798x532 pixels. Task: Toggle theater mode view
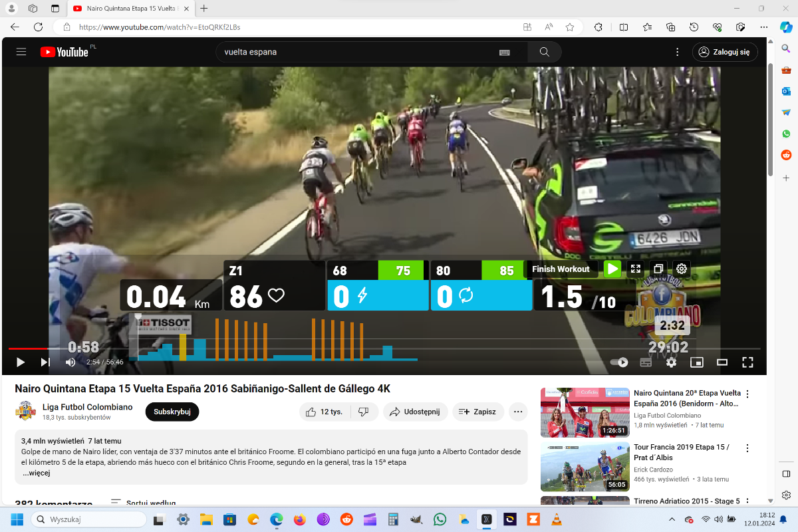[x=722, y=362]
